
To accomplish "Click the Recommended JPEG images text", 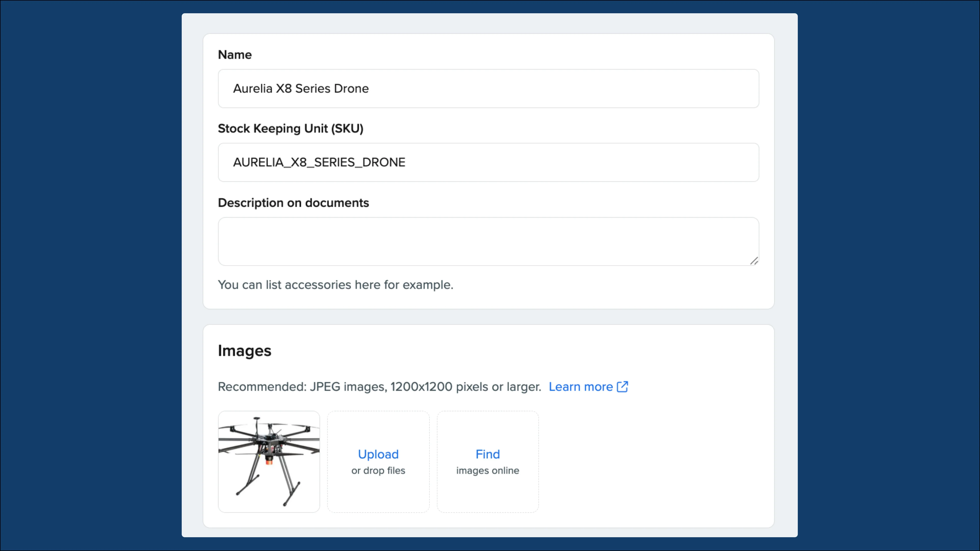I will pos(379,387).
